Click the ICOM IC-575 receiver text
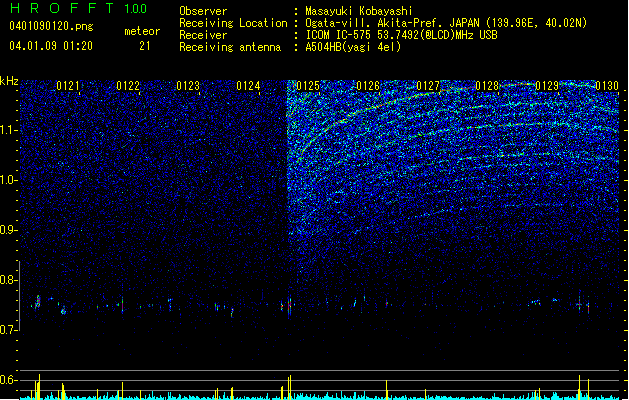Screen dimensions: 629x400 (x=402, y=35)
